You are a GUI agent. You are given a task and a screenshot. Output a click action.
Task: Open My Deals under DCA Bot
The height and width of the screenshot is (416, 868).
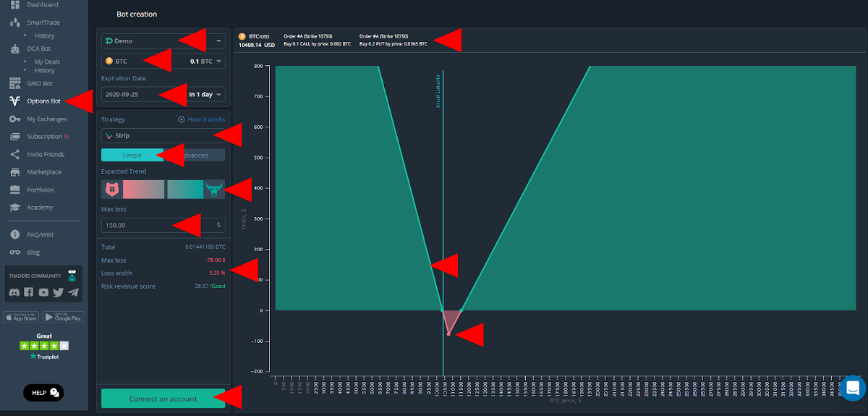pos(47,61)
